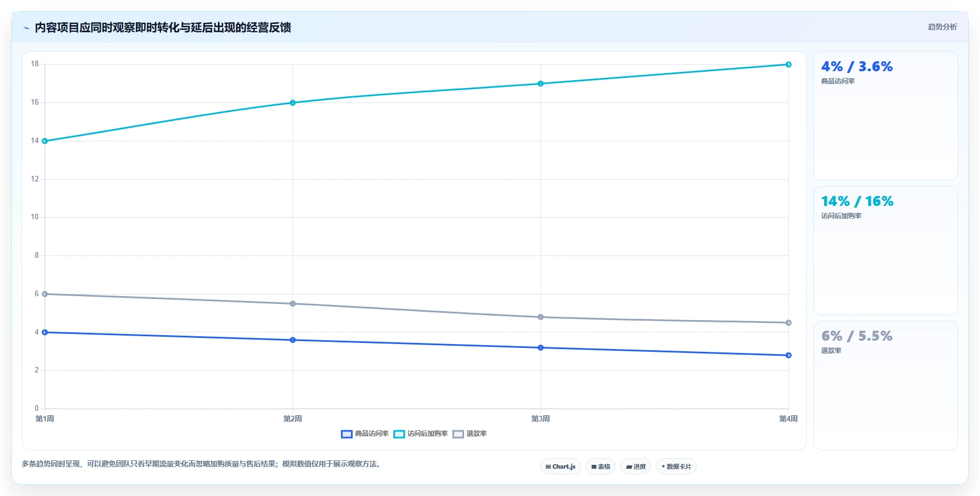
Task: Click the y-axis value 0
Action: [37, 408]
